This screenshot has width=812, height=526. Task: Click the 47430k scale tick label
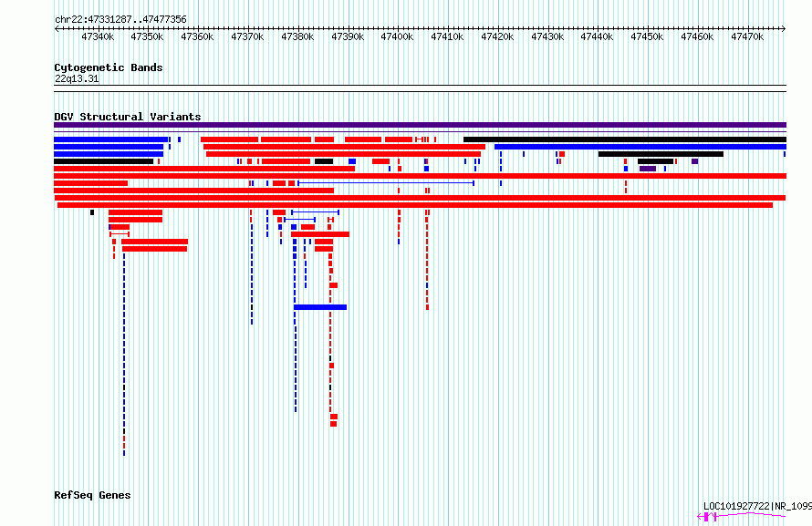point(548,36)
